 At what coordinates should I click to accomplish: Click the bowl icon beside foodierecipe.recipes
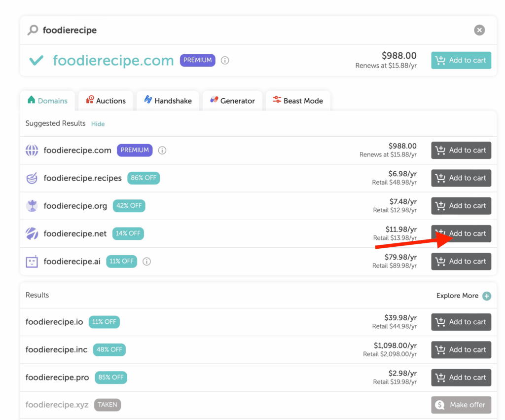pos(32,178)
